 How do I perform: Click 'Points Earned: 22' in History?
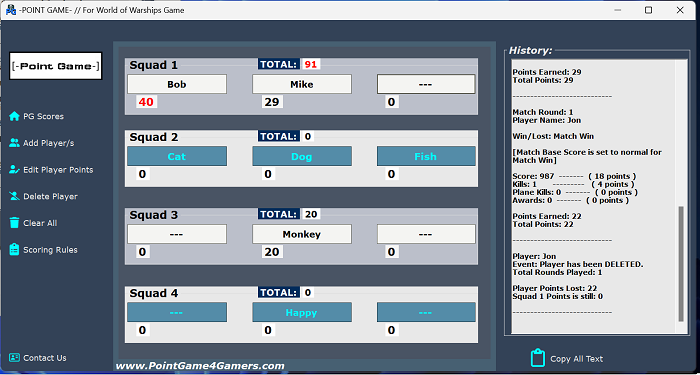click(547, 216)
